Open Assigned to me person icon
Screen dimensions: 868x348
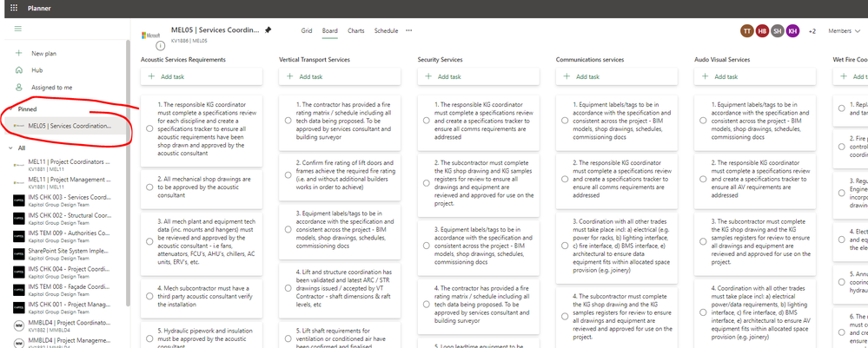point(19,88)
